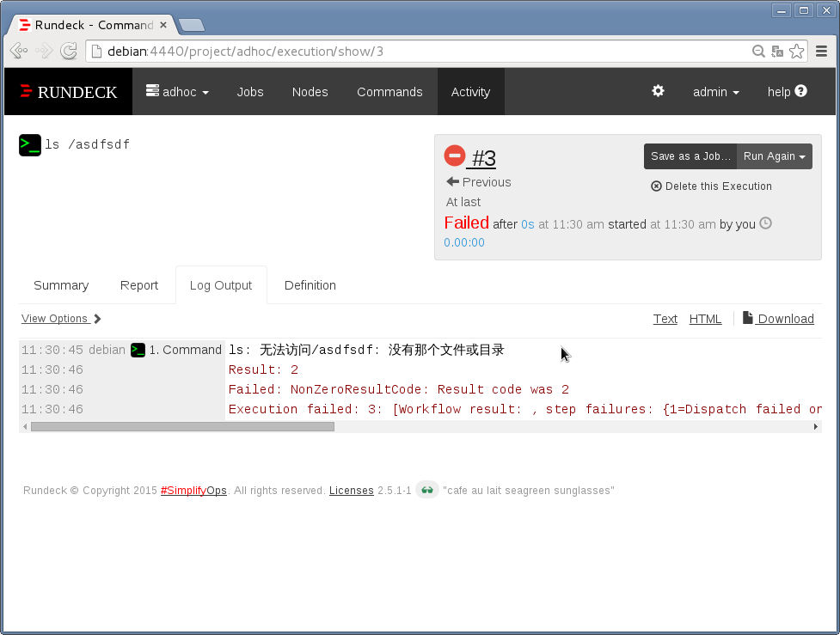Viewport: 840px width, 635px height.
Task: Download the log output file
Action: click(778, 319)
